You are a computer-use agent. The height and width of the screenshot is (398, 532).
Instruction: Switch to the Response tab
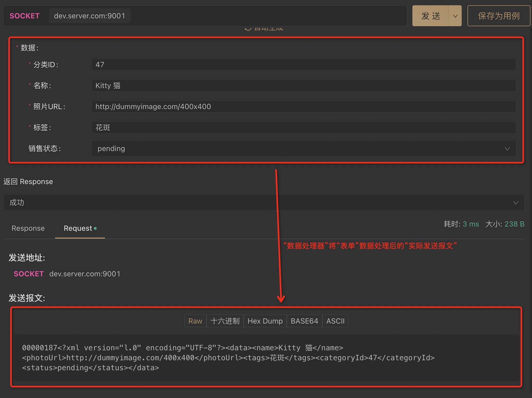[x=28, y=228]
